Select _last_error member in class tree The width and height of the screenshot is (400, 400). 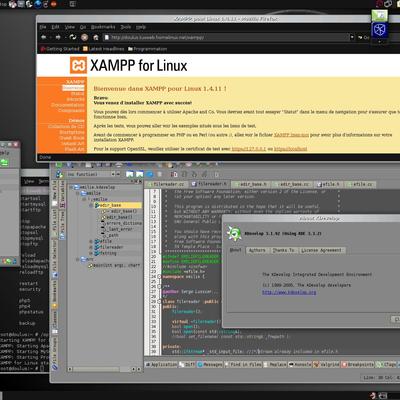(117, 229)
